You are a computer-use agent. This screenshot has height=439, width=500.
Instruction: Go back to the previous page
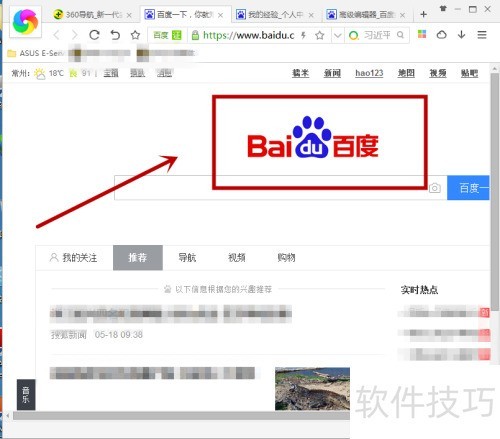pos(57,35)
